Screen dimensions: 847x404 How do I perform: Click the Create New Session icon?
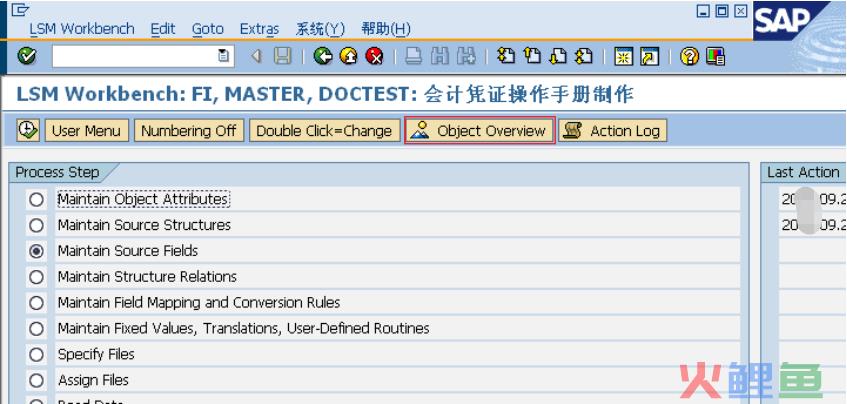click(x=623, y=56)
